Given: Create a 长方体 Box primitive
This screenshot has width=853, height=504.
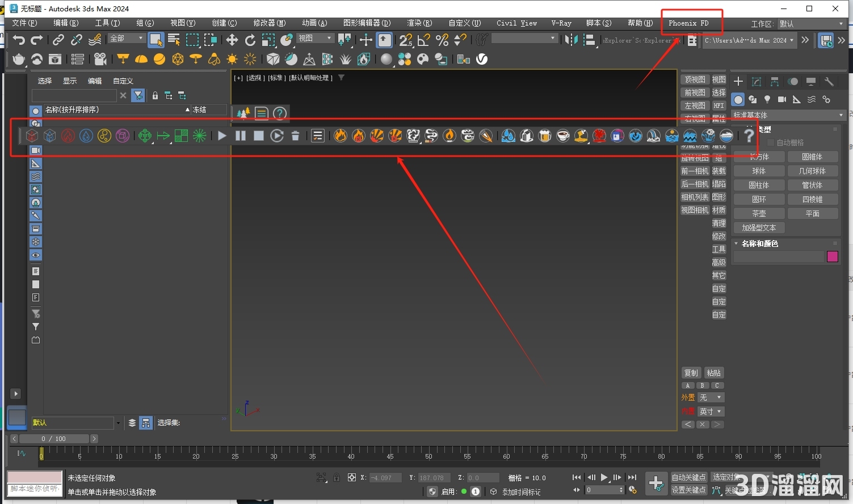Looking at the screenshot, I should click(x=758, y=157).
